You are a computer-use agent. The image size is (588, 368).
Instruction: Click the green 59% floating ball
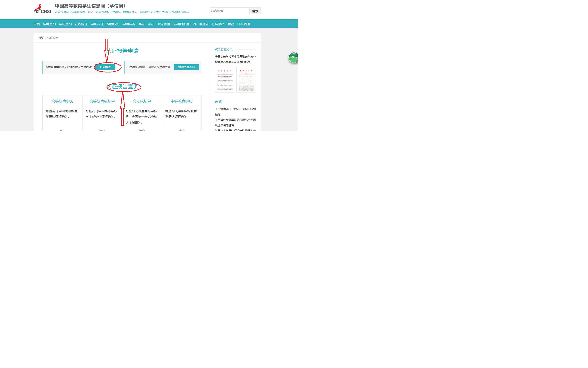(x=293, y=57)
